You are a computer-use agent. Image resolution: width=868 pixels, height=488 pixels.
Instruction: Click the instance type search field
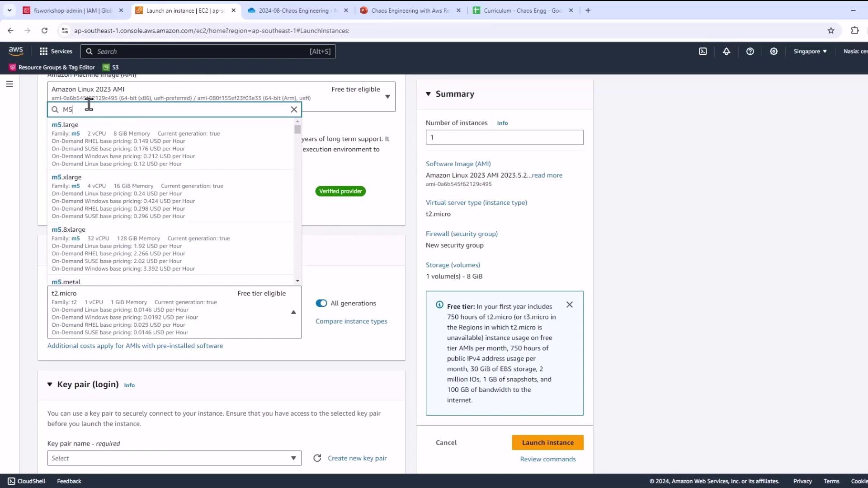pos(174,109)
